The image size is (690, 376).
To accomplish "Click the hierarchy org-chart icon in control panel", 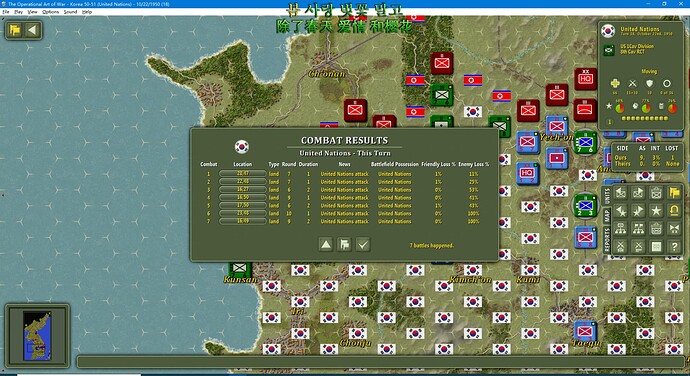I will point(620,229).
